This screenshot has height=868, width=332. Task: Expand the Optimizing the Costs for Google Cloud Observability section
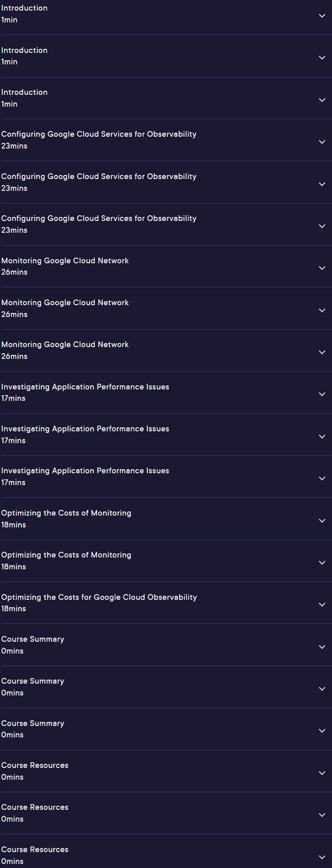pos(166,603)
